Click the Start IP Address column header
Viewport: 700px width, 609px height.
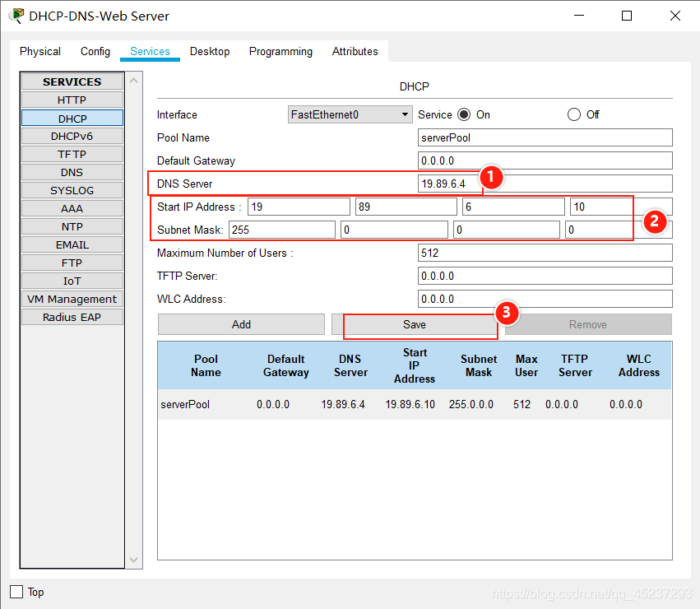415,365
